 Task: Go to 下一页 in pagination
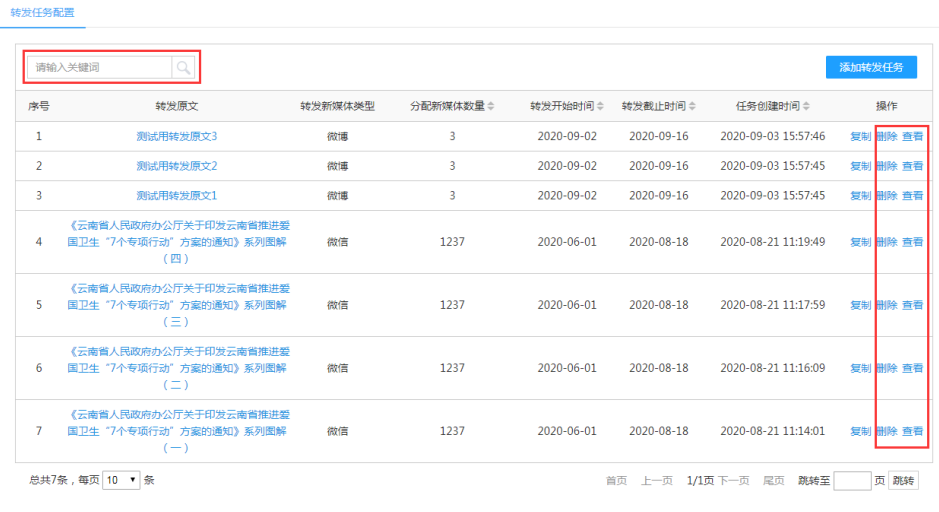733,481
